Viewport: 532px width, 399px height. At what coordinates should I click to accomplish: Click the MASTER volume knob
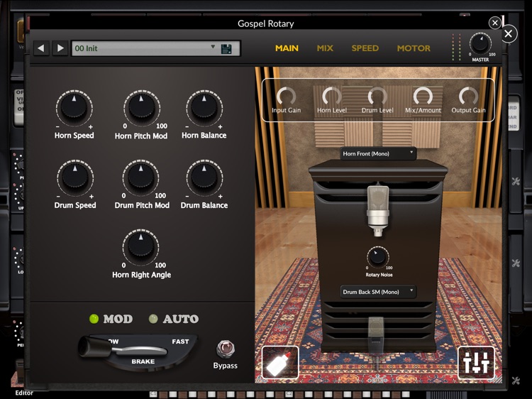[480, 44]
